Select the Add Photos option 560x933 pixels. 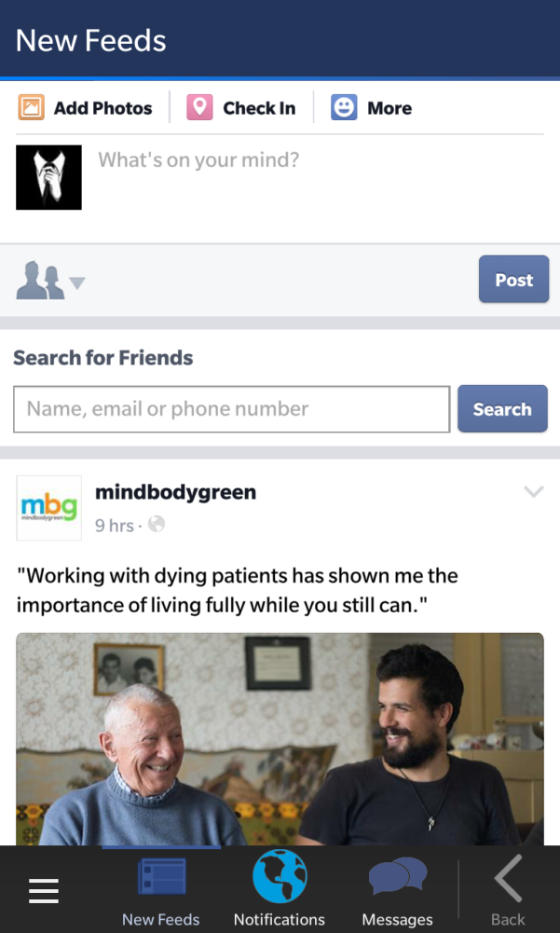click(85, 108)
